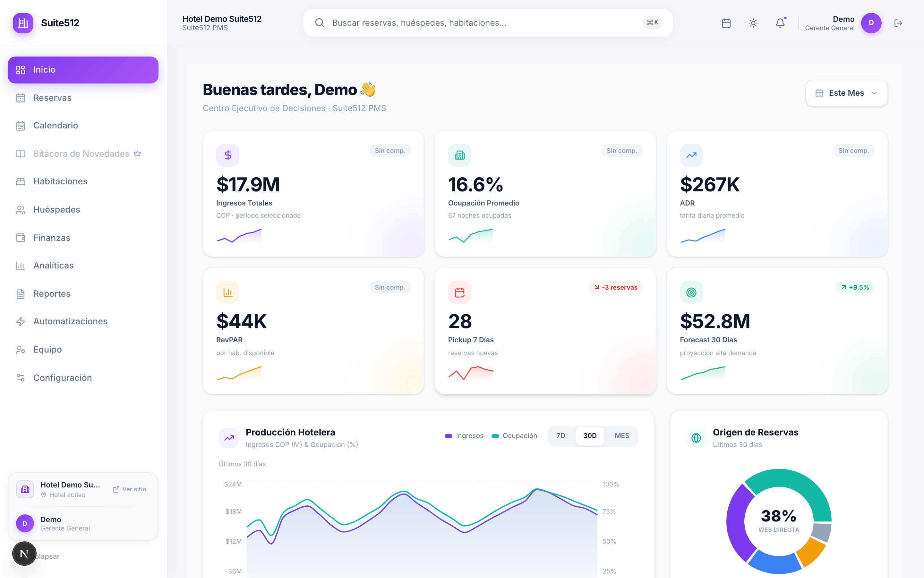Click the logout arrow icon

pyautogui.click(x=898, y=23)
